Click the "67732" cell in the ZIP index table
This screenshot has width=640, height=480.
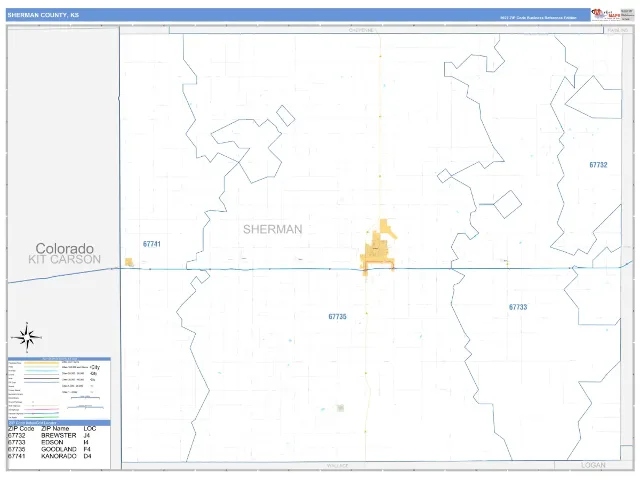(17, 436)
